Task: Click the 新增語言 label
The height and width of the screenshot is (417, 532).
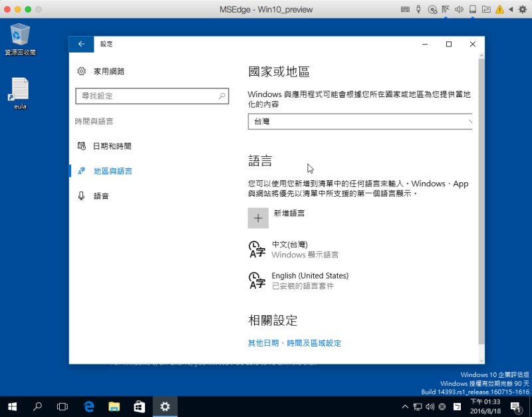Action: tap(289, 213)
